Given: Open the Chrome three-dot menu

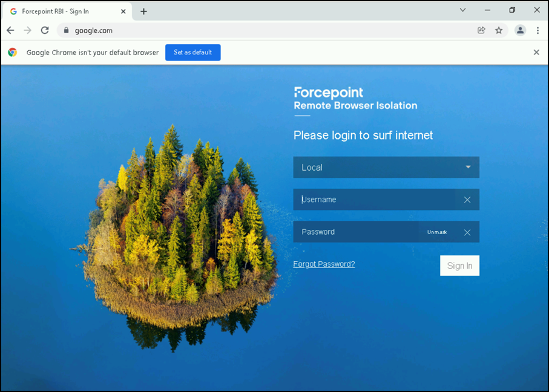Looking at the screenshot, I should pos(537,30).
